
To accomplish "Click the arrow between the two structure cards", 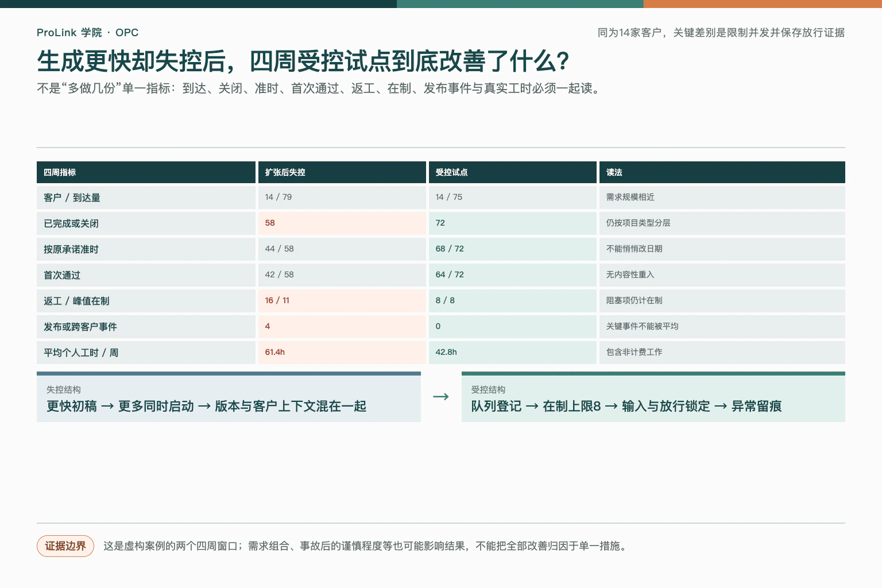I will pyautogui.click(x=441, y=397).
